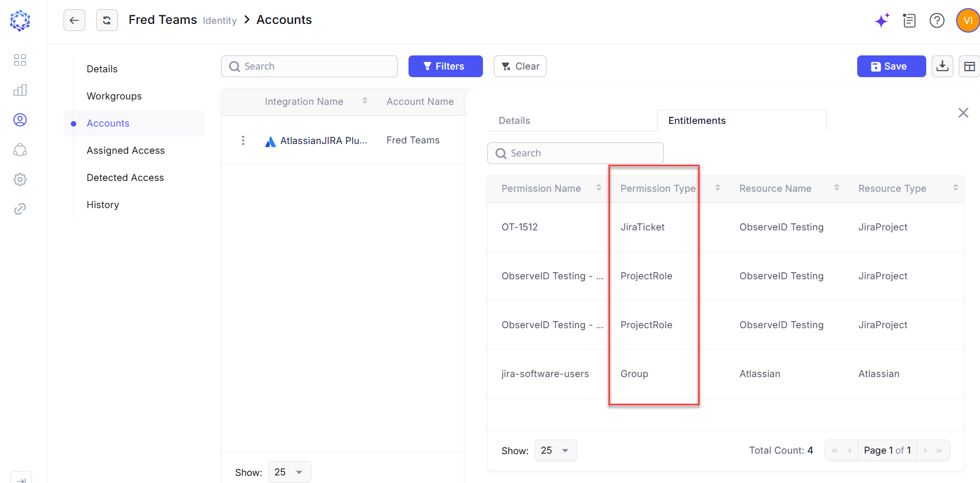Image resolution: width=980 pixels, height=483 pixels.
Task: Focus the entitlements Search field
Action: pos(575,153)
